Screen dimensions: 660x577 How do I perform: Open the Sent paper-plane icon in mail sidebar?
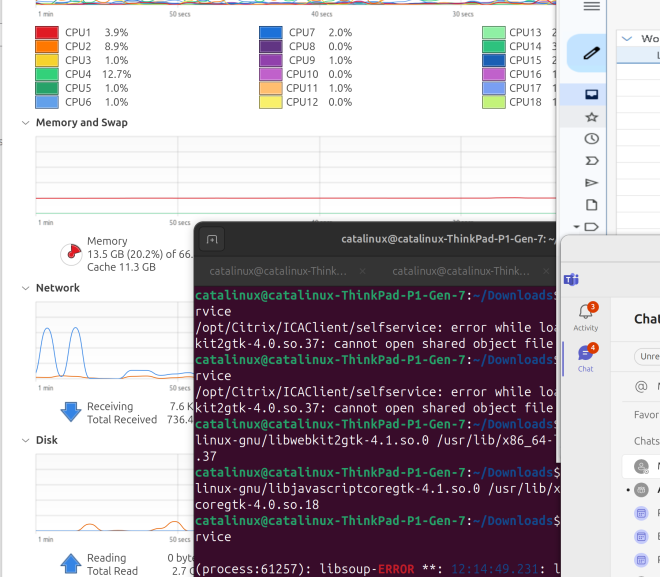coord(591,183)
